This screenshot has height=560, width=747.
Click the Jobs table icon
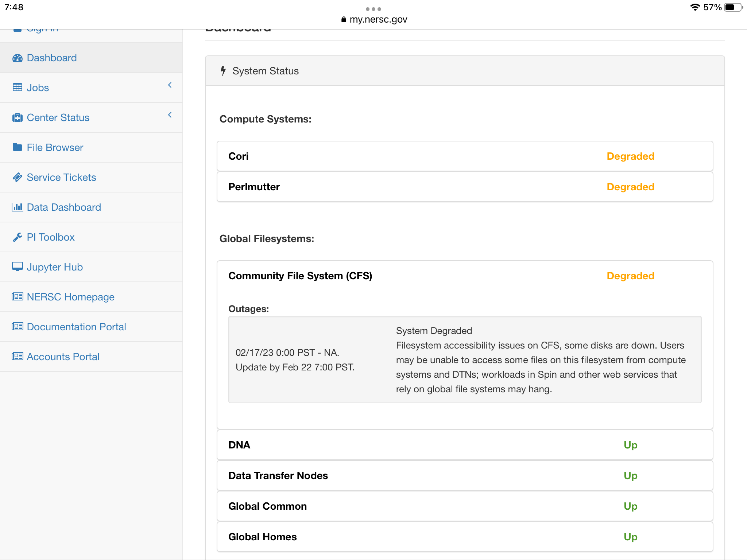[17, 87]
